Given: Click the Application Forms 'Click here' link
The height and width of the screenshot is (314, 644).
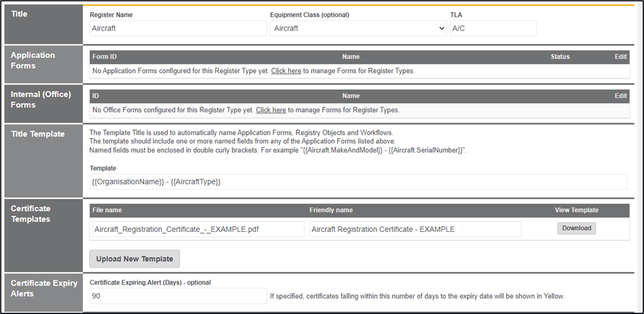Looking at the screenshot, I should click(286, 71).
